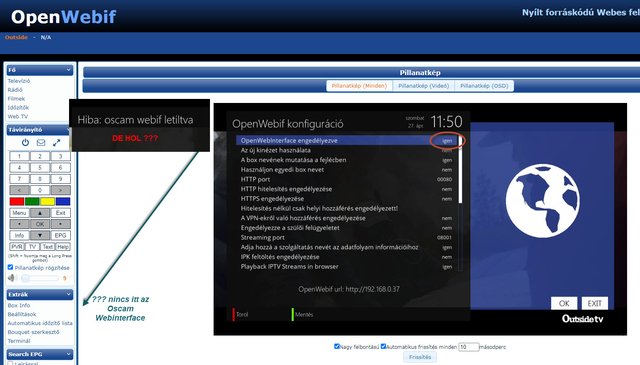Open the 'Terminál' link
The height and width of the screenshot is (365, 640).
pyautogui.click(x=19, y=341)
